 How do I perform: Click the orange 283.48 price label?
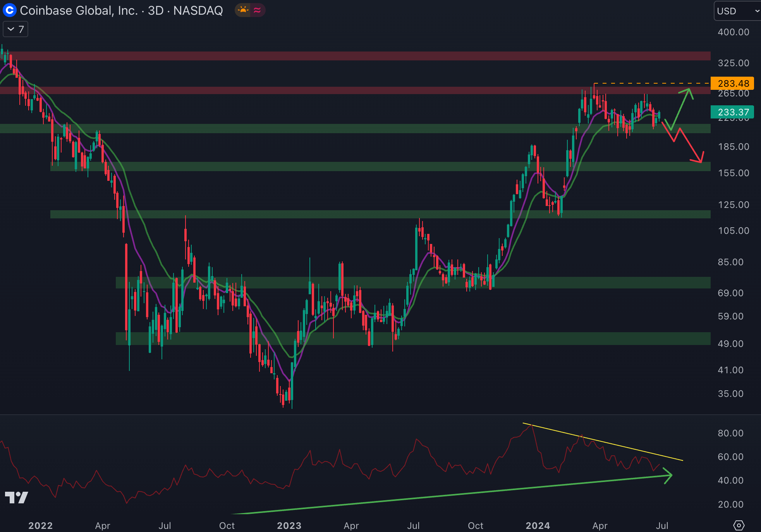click(x=732, y=83)
